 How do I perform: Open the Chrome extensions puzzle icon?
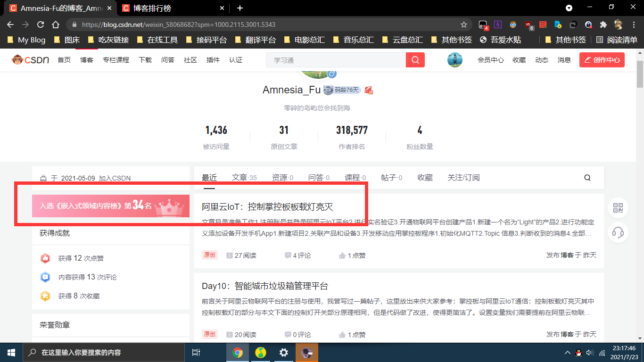[x=603, y=25]
